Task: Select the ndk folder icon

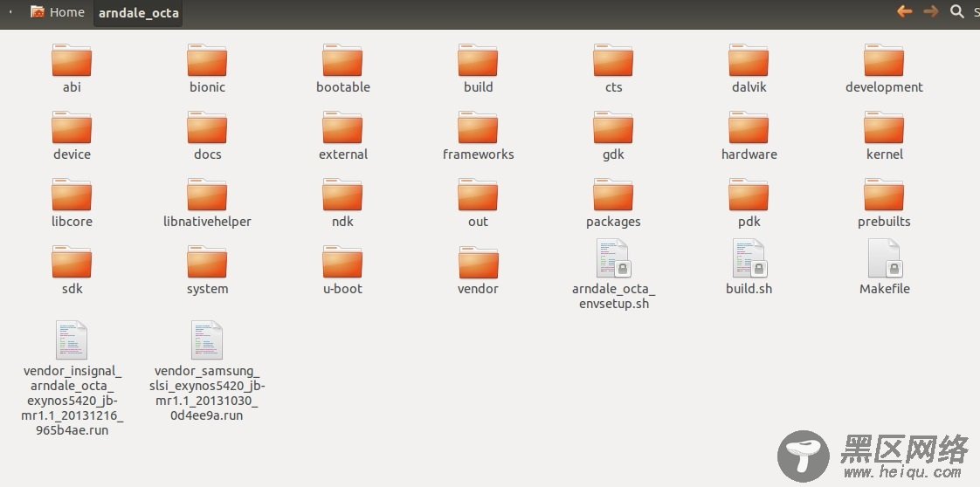Action: (x=342, y=195)
